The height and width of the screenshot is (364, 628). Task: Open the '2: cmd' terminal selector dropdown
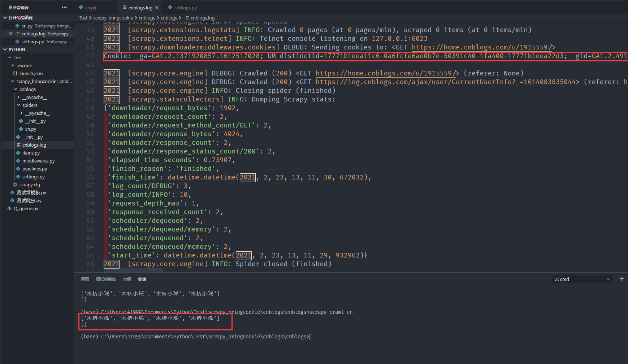tap(582, 279)
